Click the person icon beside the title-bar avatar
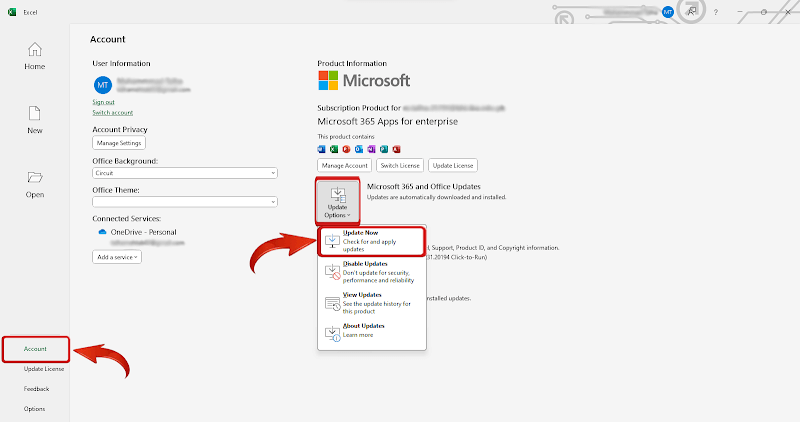Viewport: 800px width, 422px height. pyautogui.click(x=691, y=11)
